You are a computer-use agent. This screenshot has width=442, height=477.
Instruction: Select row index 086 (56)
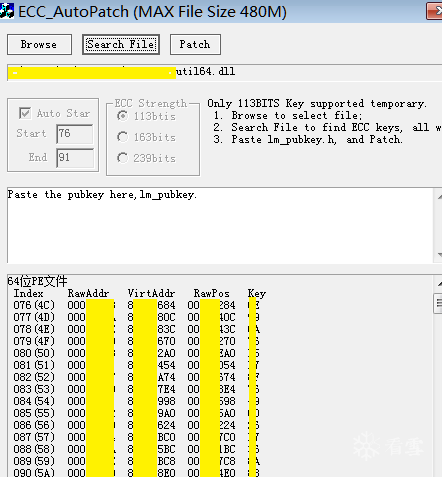coord(136,425)
